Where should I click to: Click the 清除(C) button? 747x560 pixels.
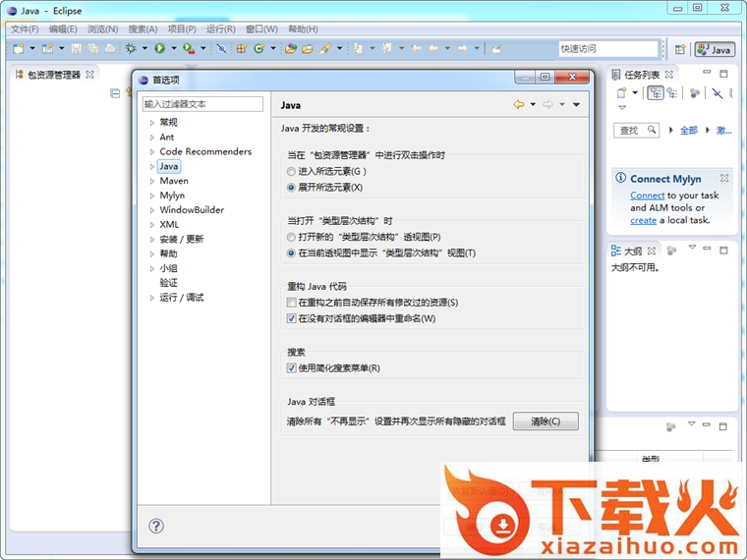546,421
